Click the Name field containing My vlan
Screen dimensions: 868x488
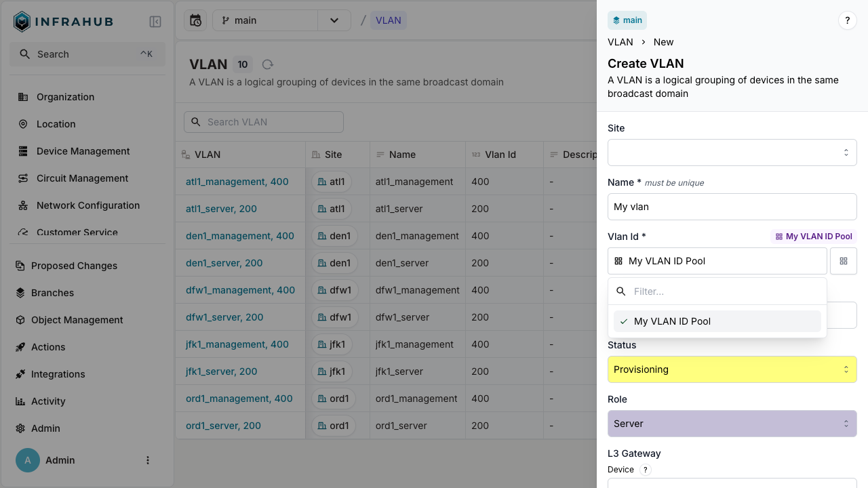(732, 207)
